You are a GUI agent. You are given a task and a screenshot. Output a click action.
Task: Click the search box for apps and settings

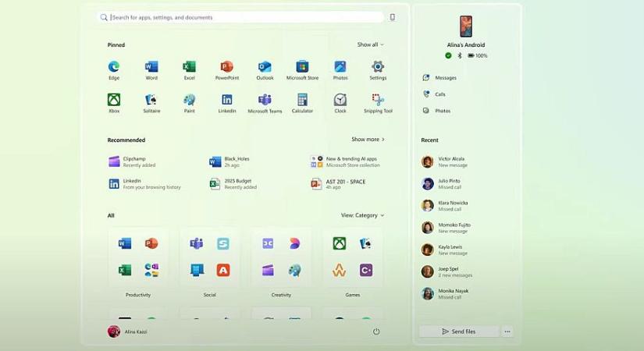coord(241,17)
